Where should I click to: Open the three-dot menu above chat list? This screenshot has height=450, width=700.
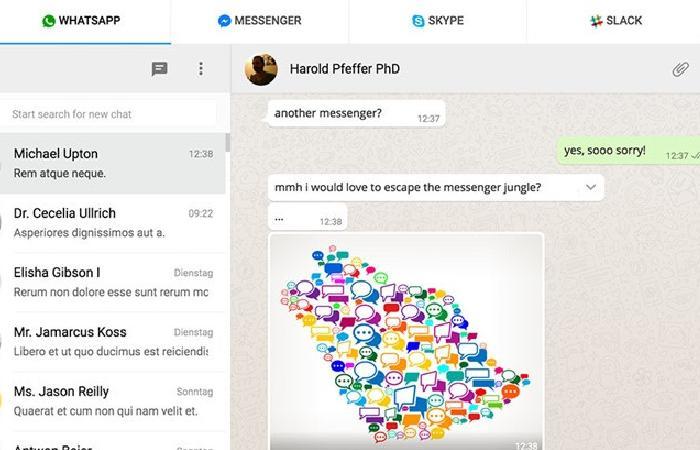[x=201, y=69]
